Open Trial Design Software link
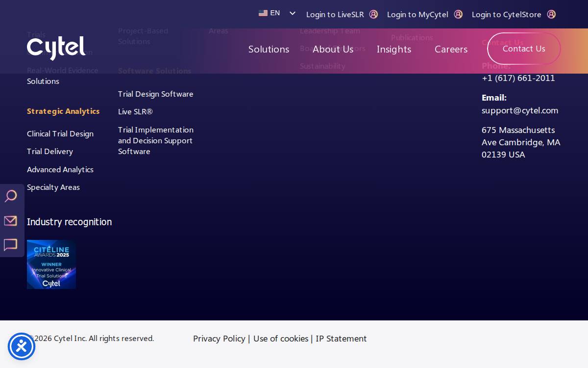 tap(156, 94)
